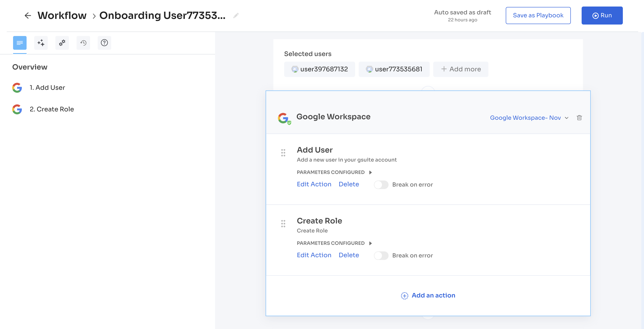
Task: Delete Google Workspace block with trash icon
Action: [x=579, y=118]
